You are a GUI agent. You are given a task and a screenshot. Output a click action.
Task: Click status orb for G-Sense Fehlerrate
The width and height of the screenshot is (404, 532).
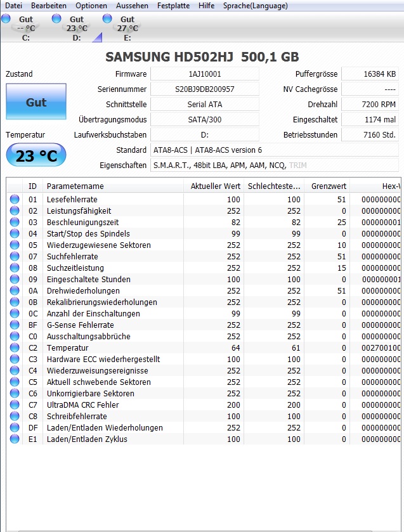(15, 325)
